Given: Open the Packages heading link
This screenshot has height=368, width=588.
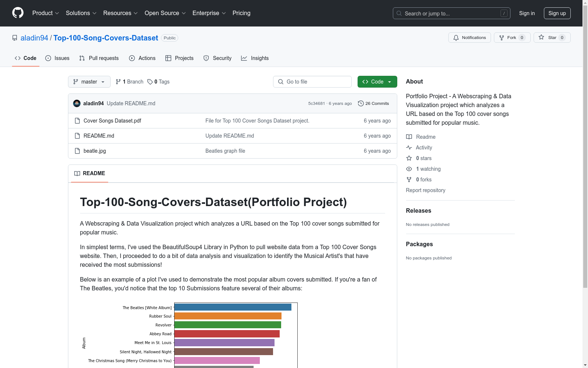Looking at the screenshot, I should pos(419,244).
